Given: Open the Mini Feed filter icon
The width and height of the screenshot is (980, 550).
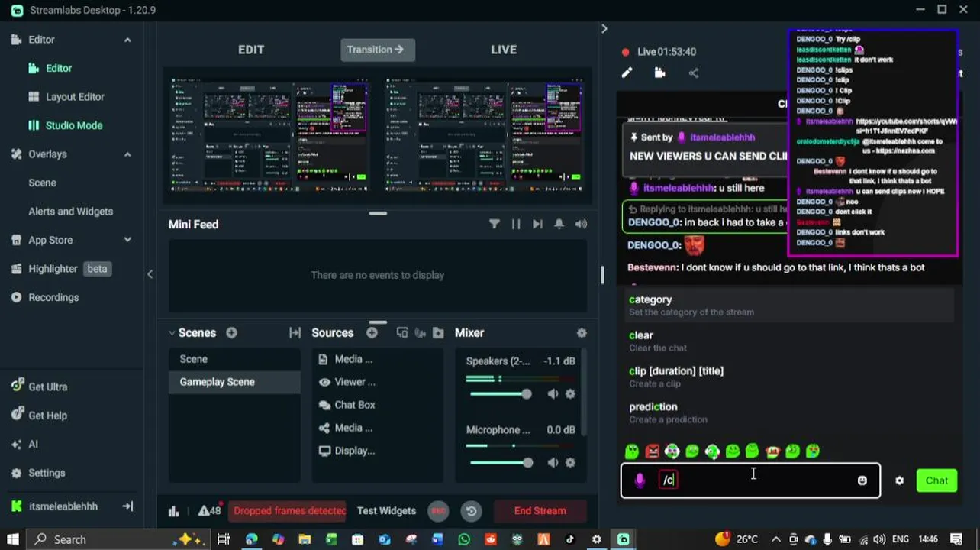Looking at the screenshot, I should [x=494, y=224].
